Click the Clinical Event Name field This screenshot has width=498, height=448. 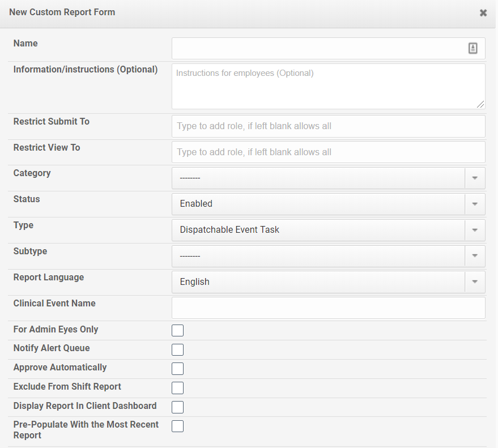[327, 308]
